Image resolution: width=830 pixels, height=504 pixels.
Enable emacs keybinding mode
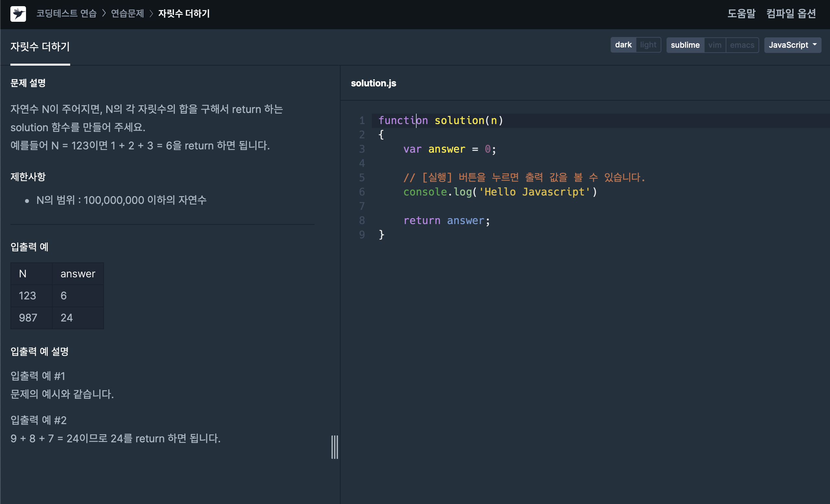[x=742, y=45]
